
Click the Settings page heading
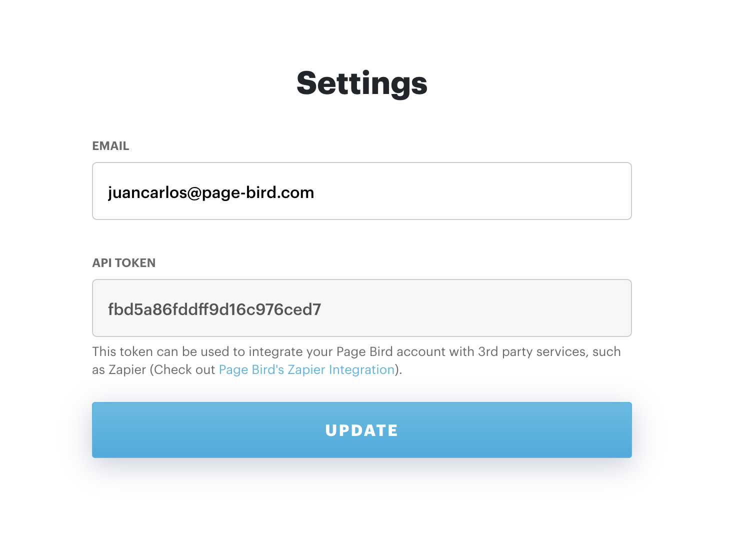click(x=362, y=83)
